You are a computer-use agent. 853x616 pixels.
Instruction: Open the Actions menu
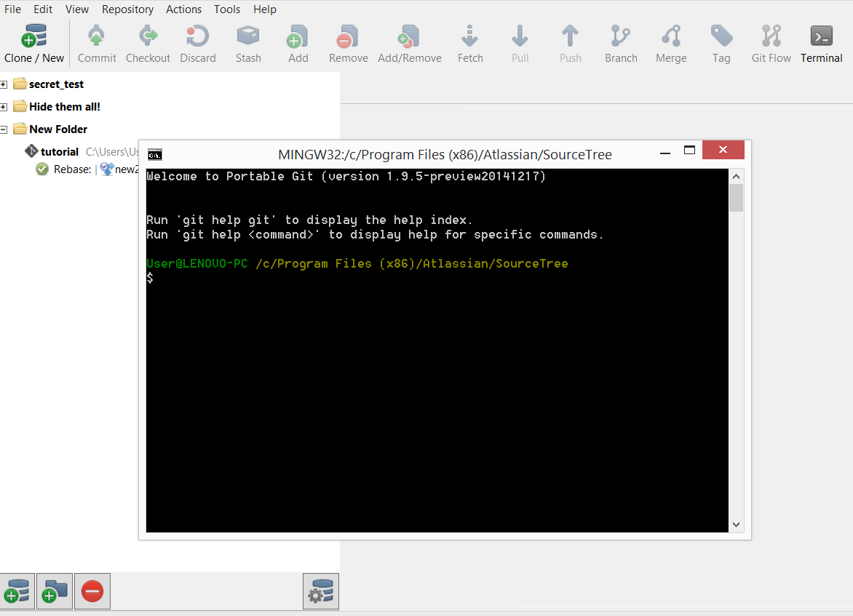(183, 9)
